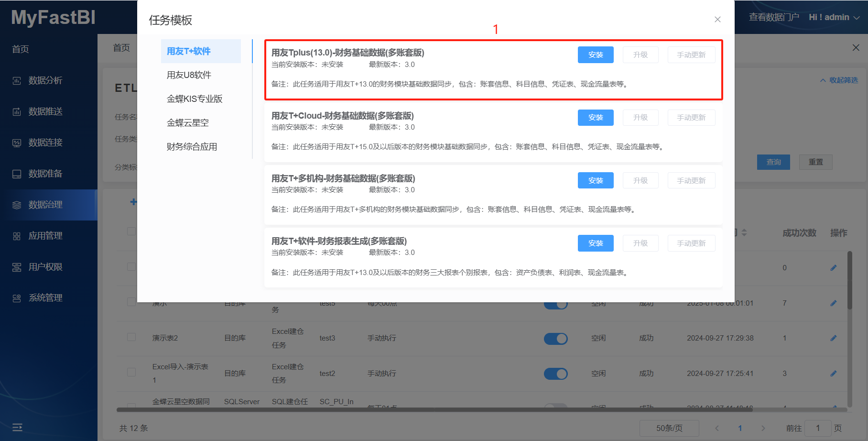Close the page tab with X icon
The image size is (868, 441).
856,47
